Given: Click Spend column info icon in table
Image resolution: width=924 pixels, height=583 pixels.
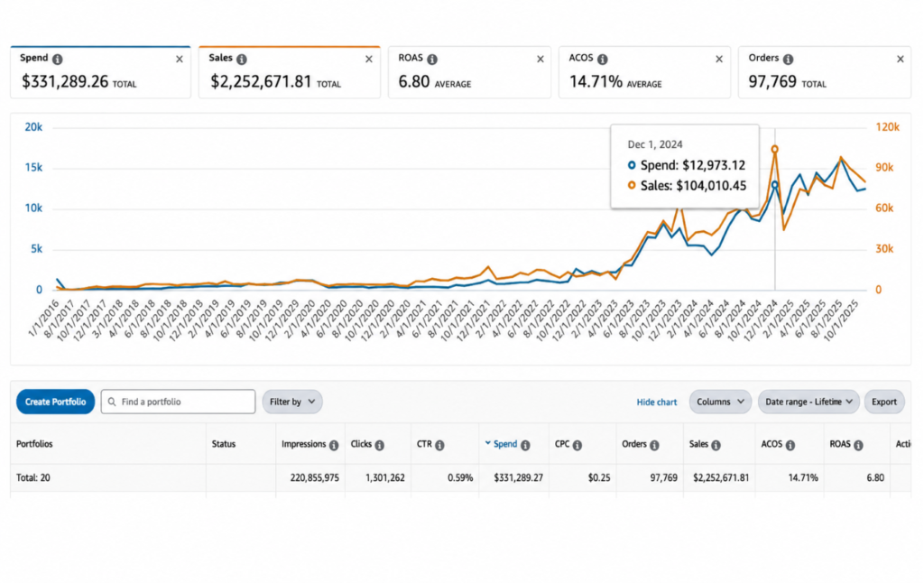Looking at the screenshot, I should (525, 445).
